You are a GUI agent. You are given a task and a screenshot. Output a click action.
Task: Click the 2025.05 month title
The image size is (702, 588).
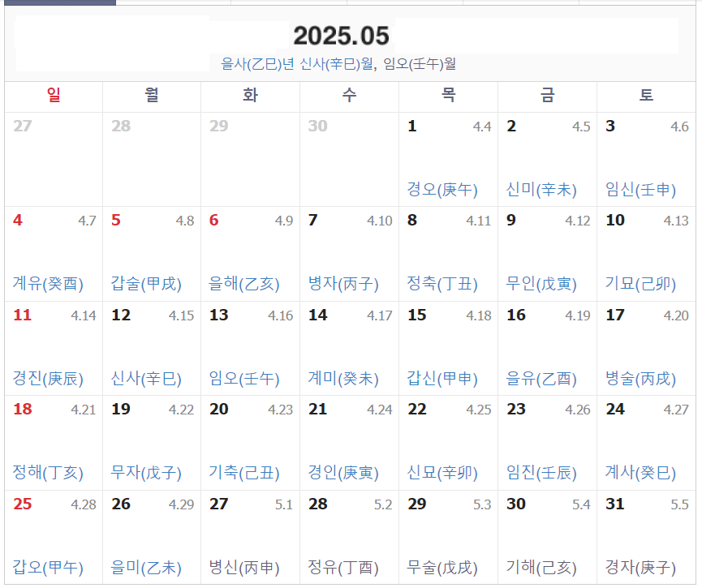point(341,36)
